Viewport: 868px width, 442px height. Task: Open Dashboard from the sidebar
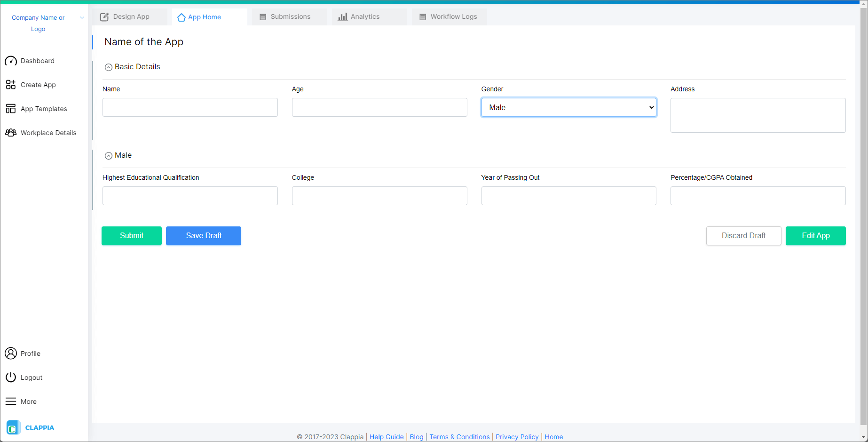pos(38,61)
